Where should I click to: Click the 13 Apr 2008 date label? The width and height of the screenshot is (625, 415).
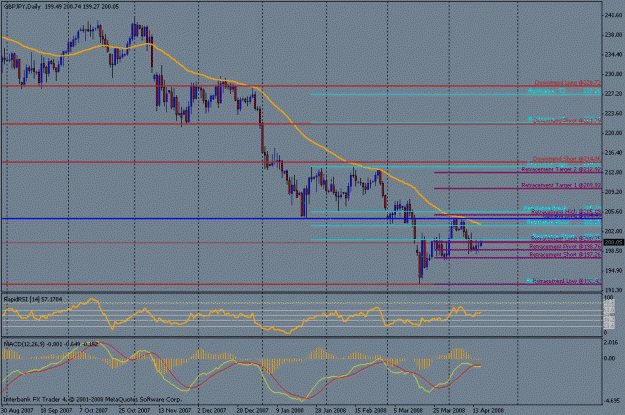tap(488, 410)
